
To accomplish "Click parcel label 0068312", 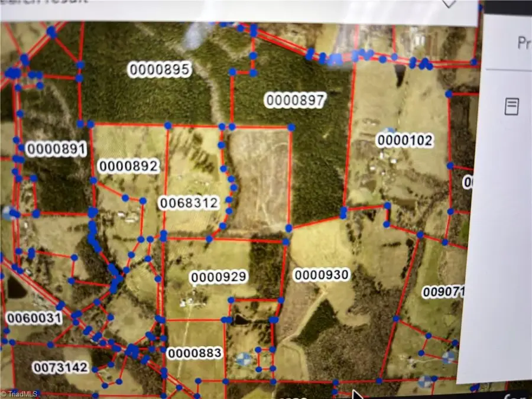I will 189,203.
